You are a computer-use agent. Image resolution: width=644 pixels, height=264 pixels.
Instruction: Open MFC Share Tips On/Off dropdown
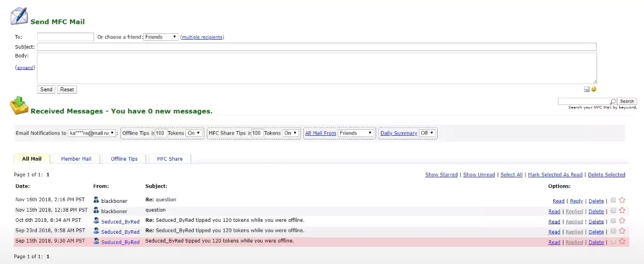click(x=291, y=133)
